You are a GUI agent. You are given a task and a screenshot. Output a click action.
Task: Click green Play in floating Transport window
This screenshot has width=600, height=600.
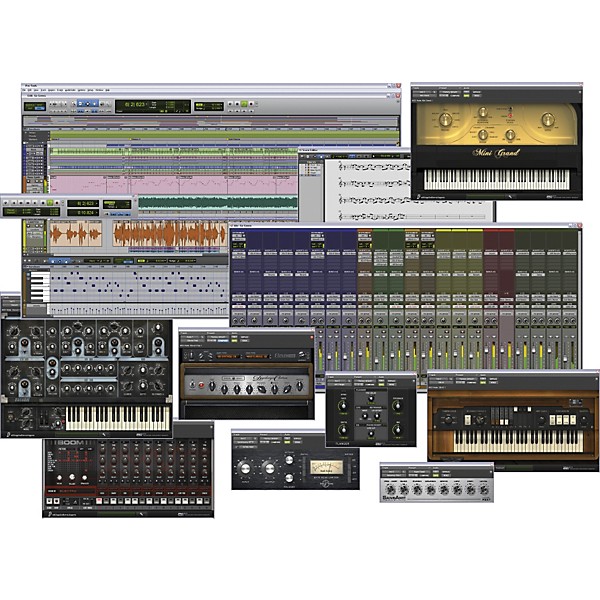click(x=50, y=203)
